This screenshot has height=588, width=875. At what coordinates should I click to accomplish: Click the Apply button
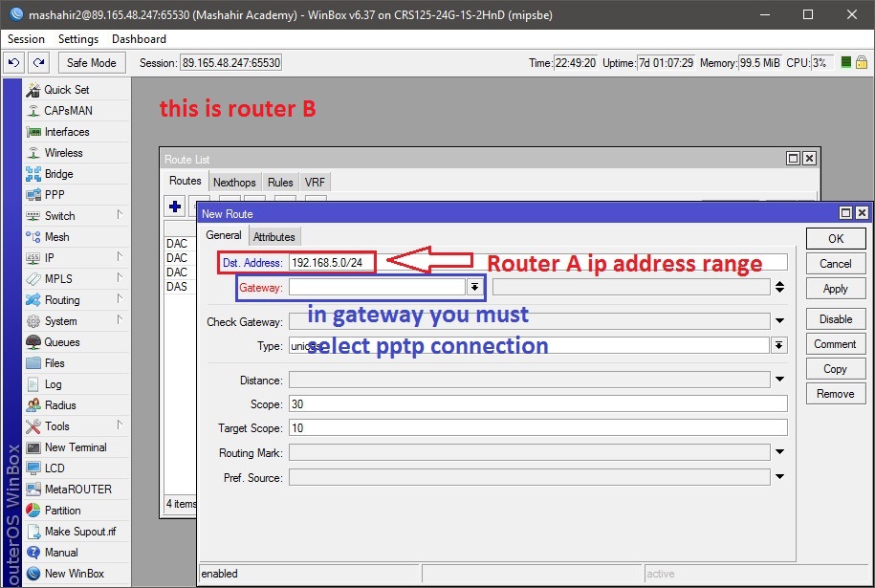point(836,289)
